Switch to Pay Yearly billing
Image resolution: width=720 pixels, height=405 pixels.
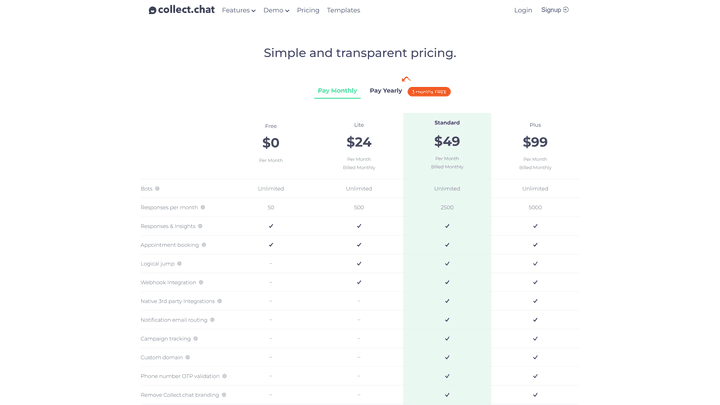(385, 91)
